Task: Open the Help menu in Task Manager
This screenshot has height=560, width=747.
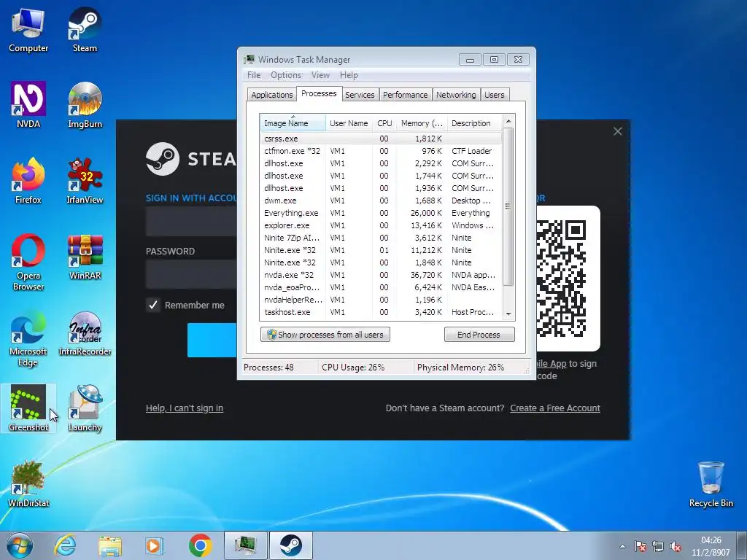Action: tap(349, 75)
